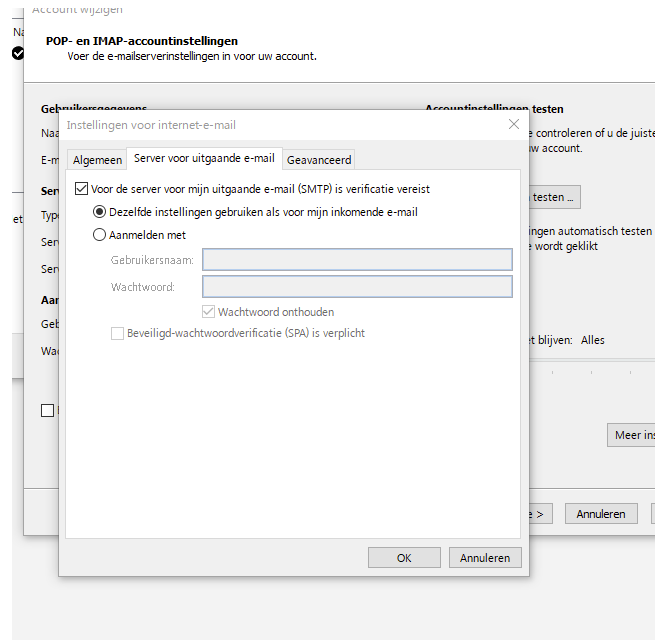Switch to the Algemeen tab
Image resolution: width=663 pixels, height=644 pixels.
(97, 160)
